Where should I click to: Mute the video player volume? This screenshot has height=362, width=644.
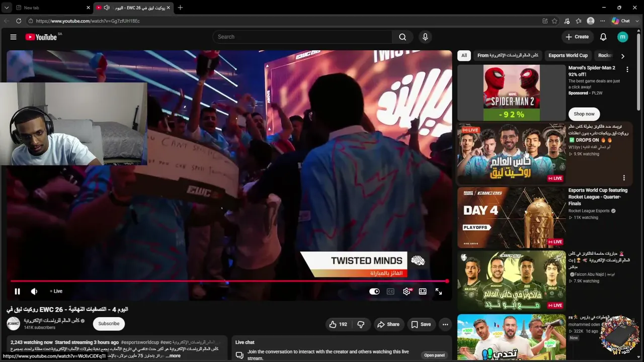pos(34,291)
